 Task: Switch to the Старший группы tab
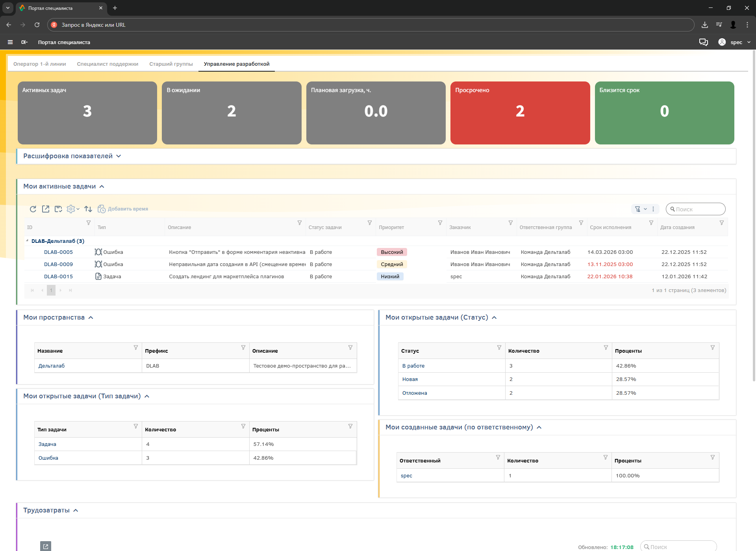pyautogui.click(x=171, y=64)
